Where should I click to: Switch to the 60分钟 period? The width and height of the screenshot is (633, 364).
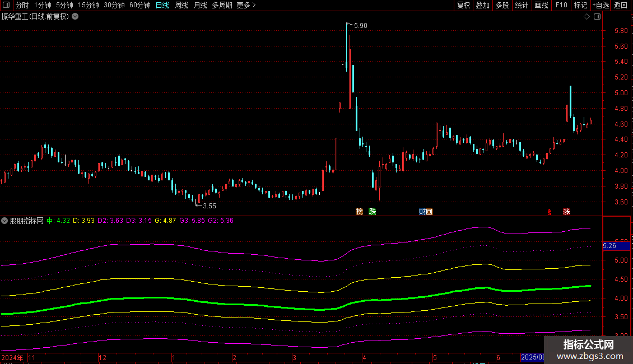tap(140, 5)
